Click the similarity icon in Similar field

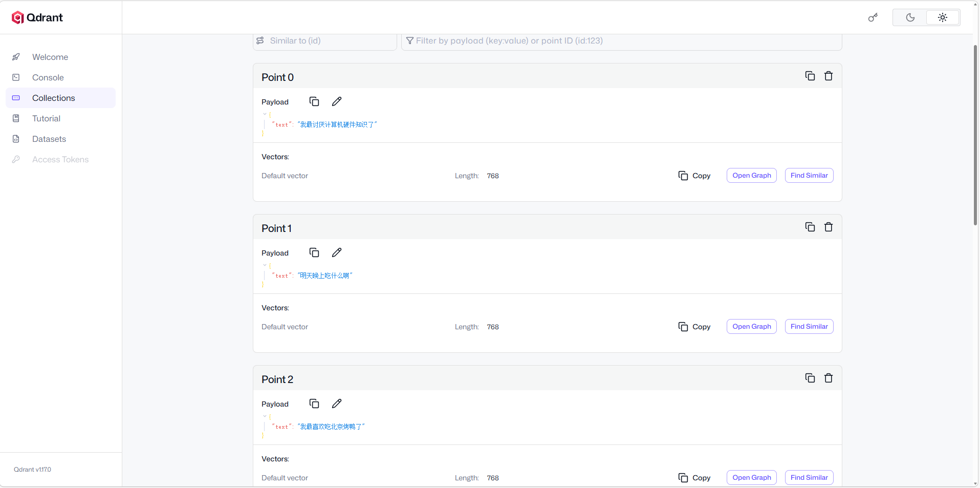260,40
